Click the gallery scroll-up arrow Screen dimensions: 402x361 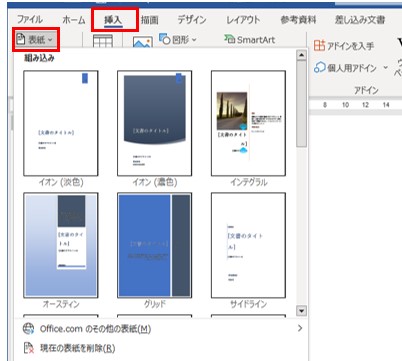click(x=301, y=55)
